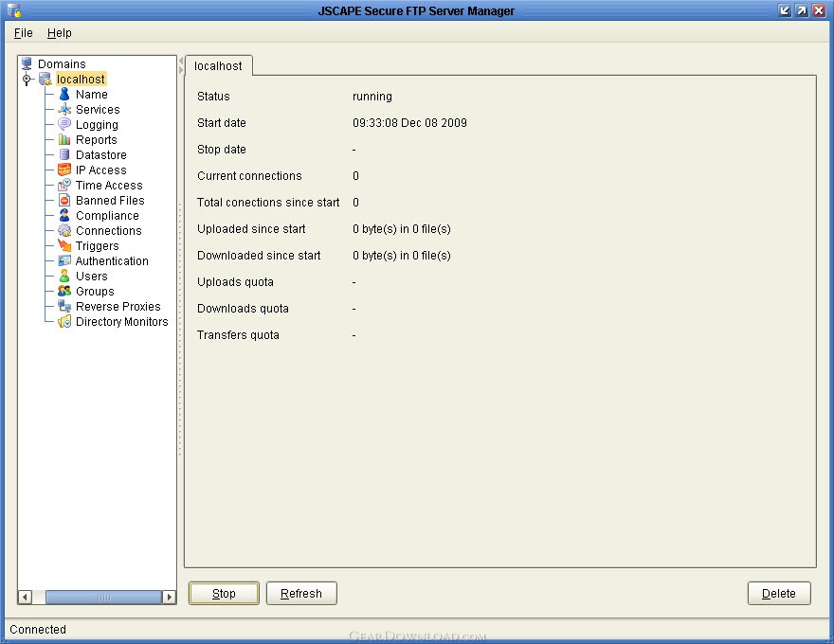
Task: Stop the localhost domain
Action: 224,594
